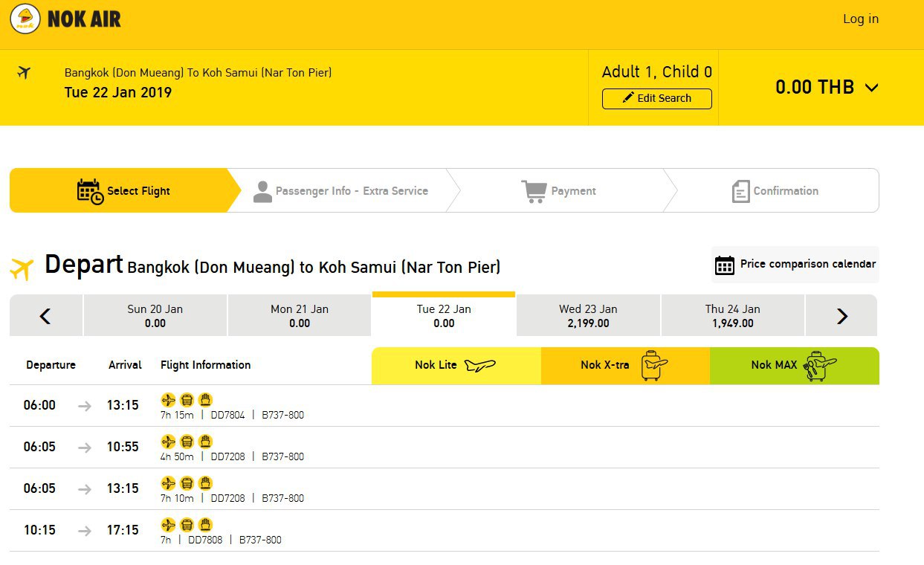Click flight number DD7808

205,540
